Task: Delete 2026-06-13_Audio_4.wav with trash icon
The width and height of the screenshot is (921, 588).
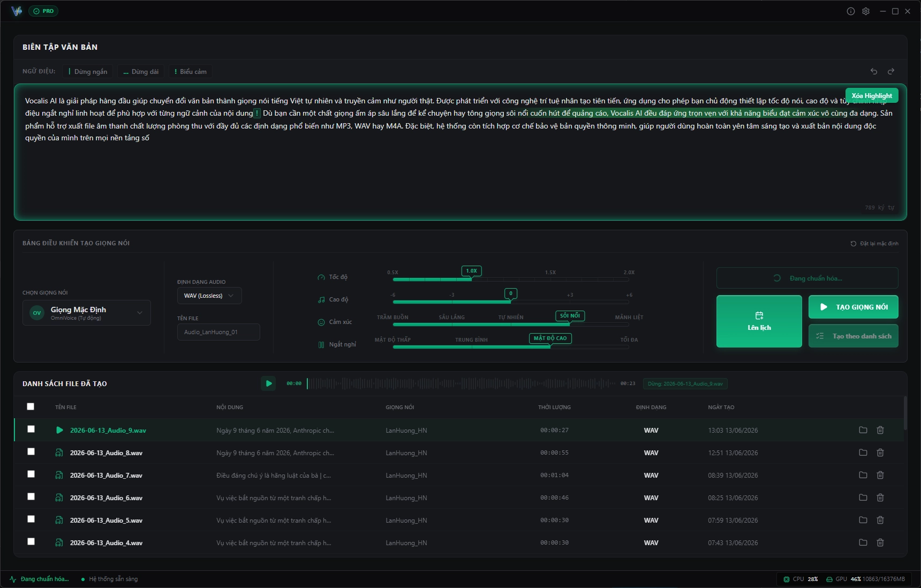Action: 880,542
